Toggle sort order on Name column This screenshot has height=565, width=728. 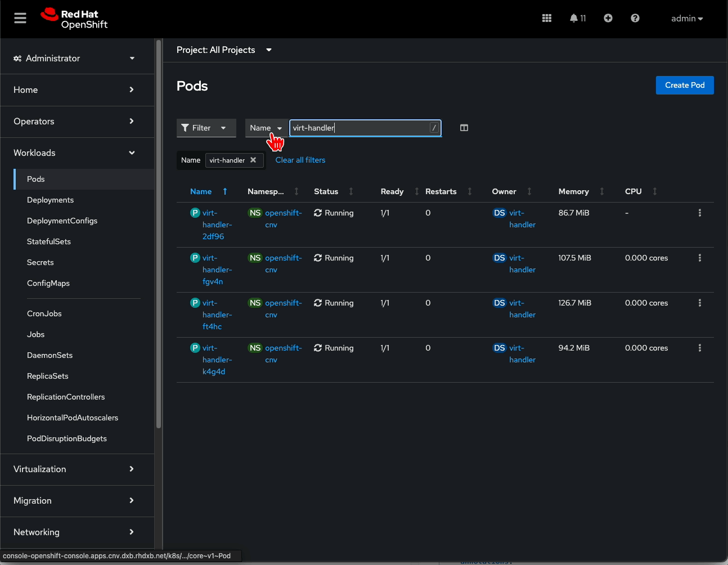coord(201,191)
